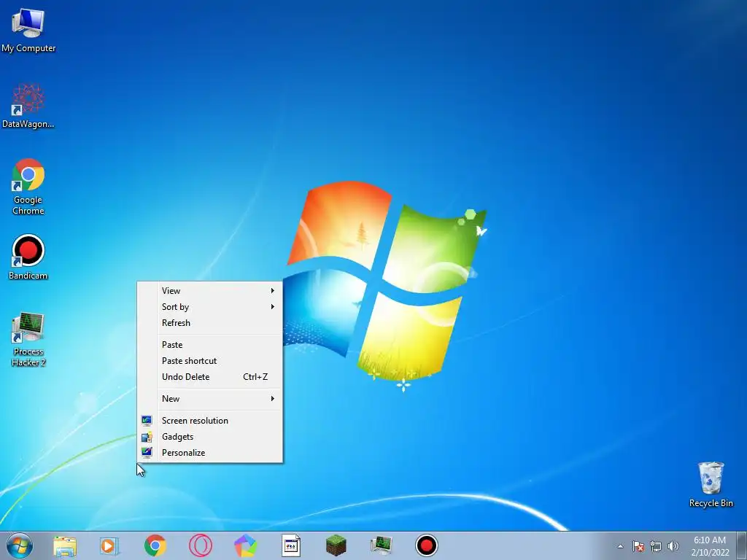Switch to Bandicam in the taskbar

pyautogui.click(x=426, y=545)
